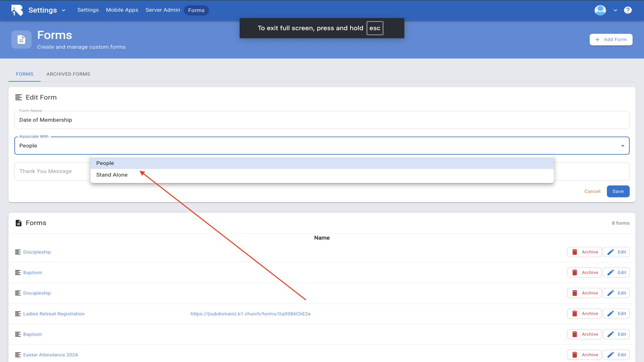Expand the Settings chevron menu
The height and width of the screenshot is (362, 644).
(x=63, y=10)
